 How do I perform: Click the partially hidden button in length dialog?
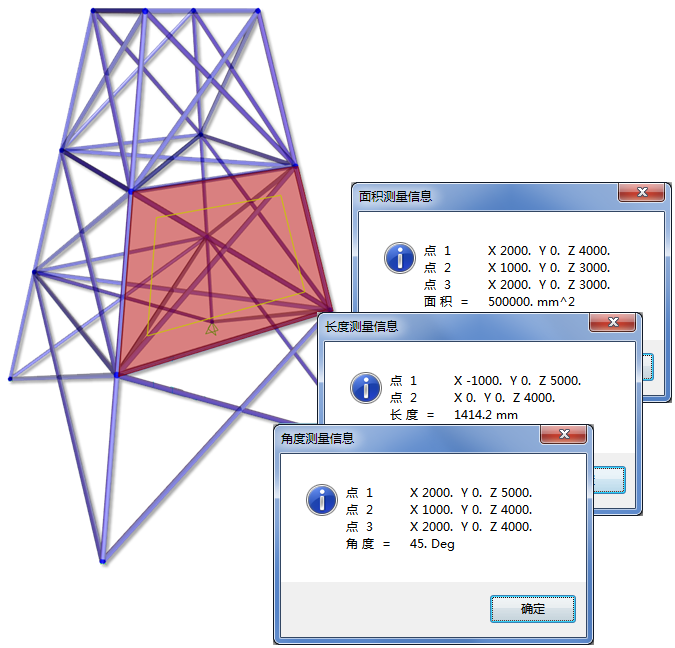point(610,480)
